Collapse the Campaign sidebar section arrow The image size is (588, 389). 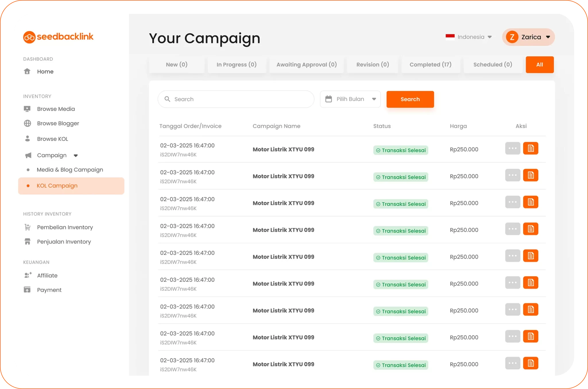tap(76, 155)
